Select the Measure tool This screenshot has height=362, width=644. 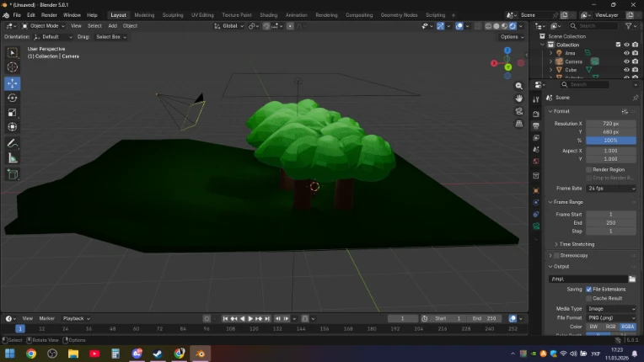[13, 158]
